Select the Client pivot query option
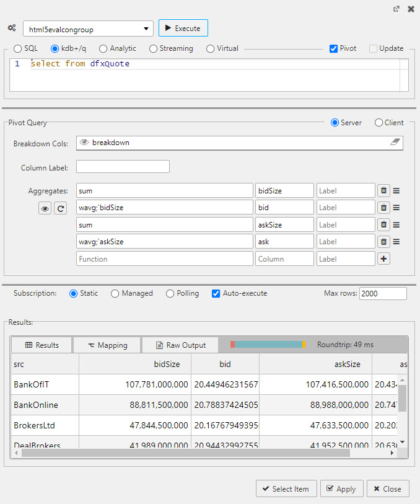This screenshot has height=504, width=420. (x=379, y=123)
